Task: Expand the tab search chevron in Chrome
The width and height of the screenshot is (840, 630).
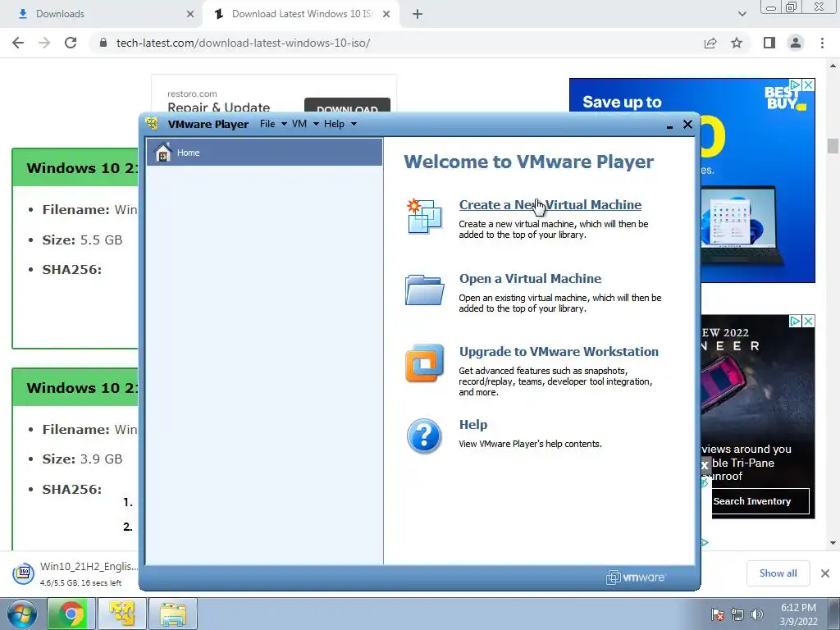Action: click(742, 14)
